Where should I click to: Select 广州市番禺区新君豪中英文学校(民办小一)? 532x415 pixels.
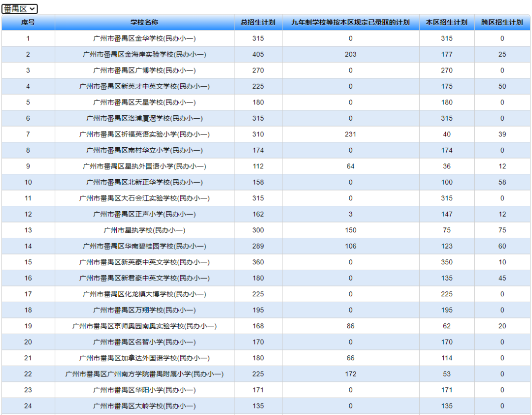[x=144, y=278]
